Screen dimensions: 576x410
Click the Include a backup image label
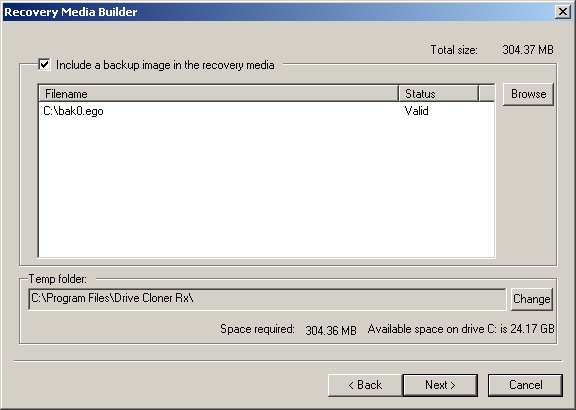coord(165,65)
